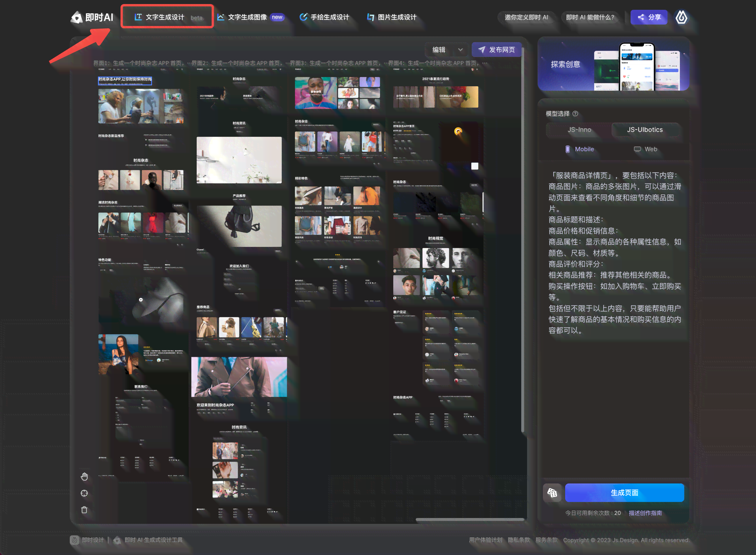The width and height of the screenshot is (756, 555).
Task: Open 即时 AI 能做什么？ button
Action: click(590, 17)
